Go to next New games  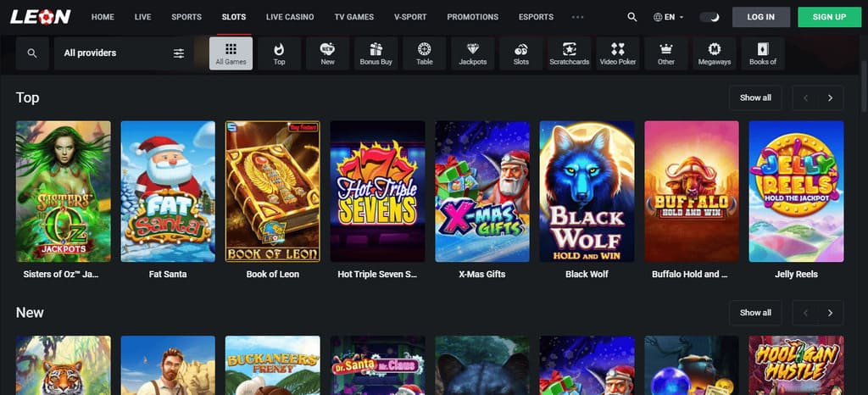tap(831, 313)
